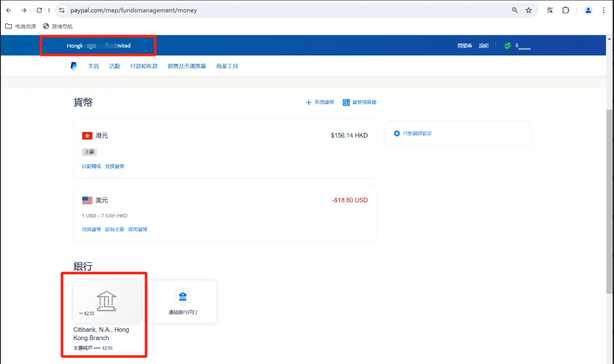Image resolution: width=614 pixels, height=364 pixels.
Task: Open the 銷售及市場推廣 menu
Action: pos(187,66)
